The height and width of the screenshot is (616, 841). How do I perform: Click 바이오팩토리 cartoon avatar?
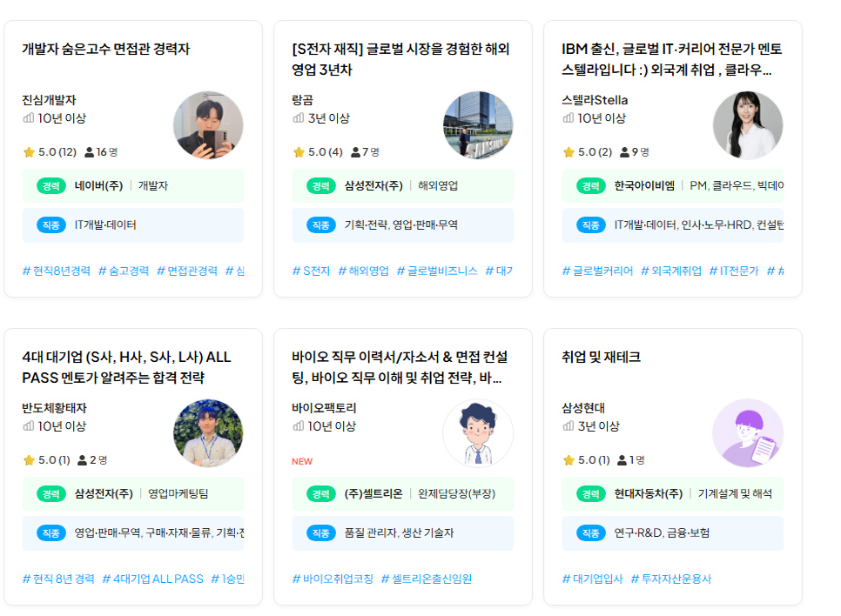[x=478, y=433]
